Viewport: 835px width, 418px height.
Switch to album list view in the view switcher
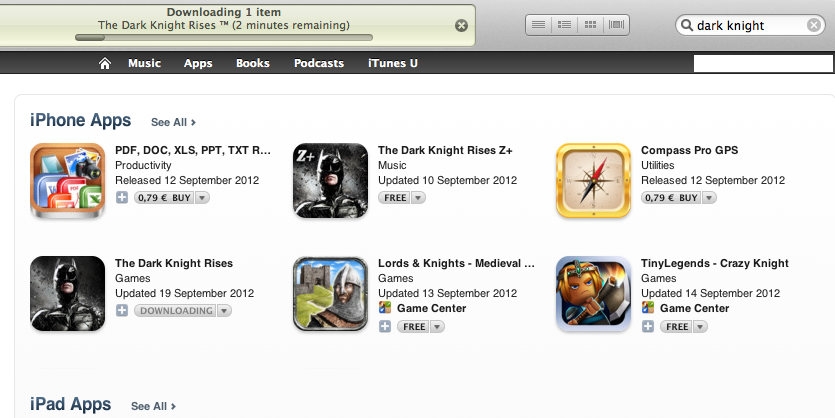(564, 25)
